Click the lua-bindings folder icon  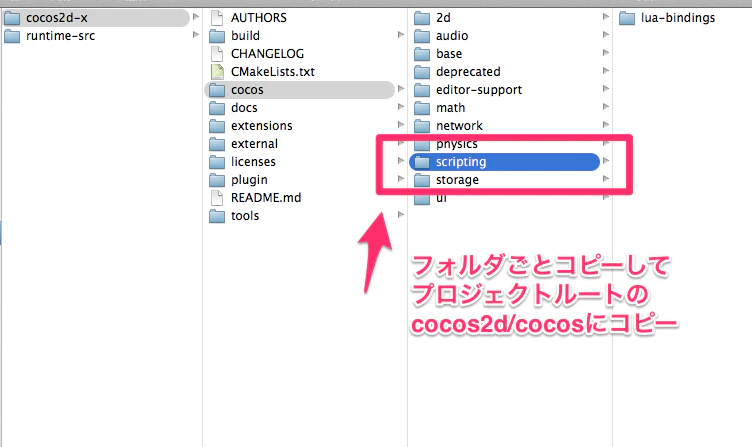(x=627, y=18)
